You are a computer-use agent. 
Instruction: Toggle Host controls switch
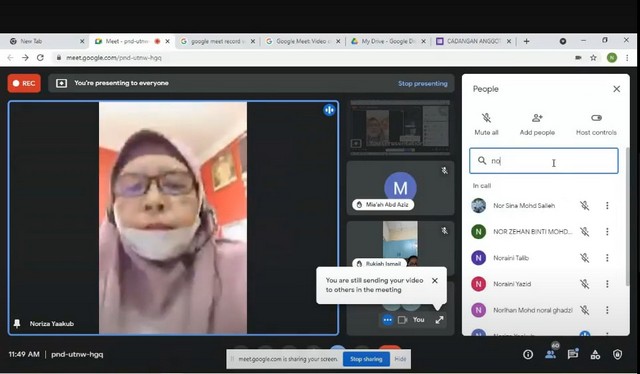(596, 118)
